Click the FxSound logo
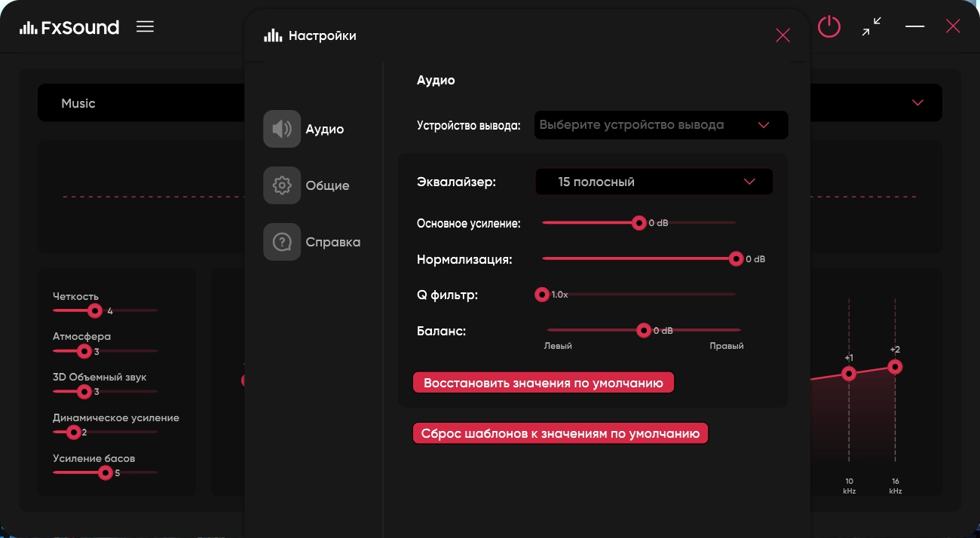The height and width of the screenshot is (538, 980). pyautogui.click(x=69, y=28)
